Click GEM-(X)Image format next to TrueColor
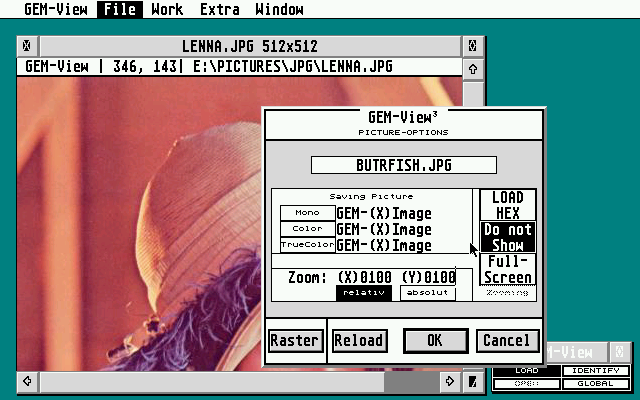This screenshot has height=400, width=640. [x=384, y=245]
